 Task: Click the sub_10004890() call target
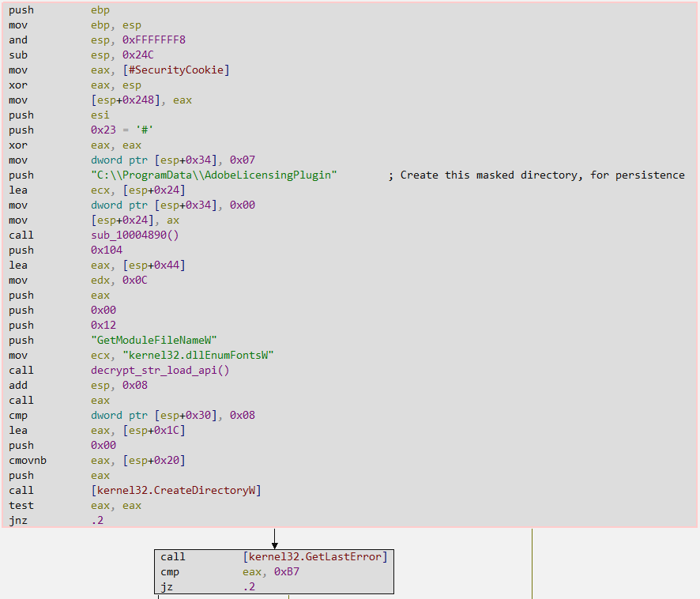click(x=137, y=235)
